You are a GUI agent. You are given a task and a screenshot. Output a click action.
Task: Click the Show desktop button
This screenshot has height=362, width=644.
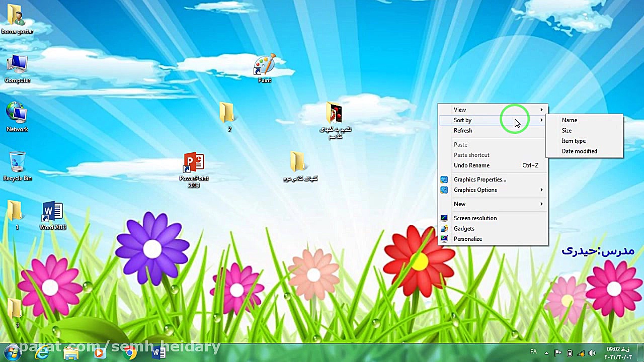tap(640, 353)
